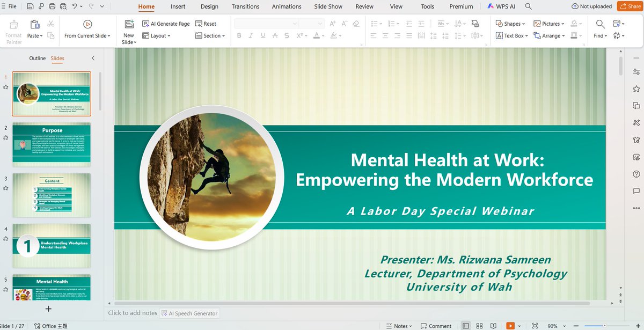Toggle align text left
Image resolution: width=644 pixels, height=330 pixels.
click(374, 35)
